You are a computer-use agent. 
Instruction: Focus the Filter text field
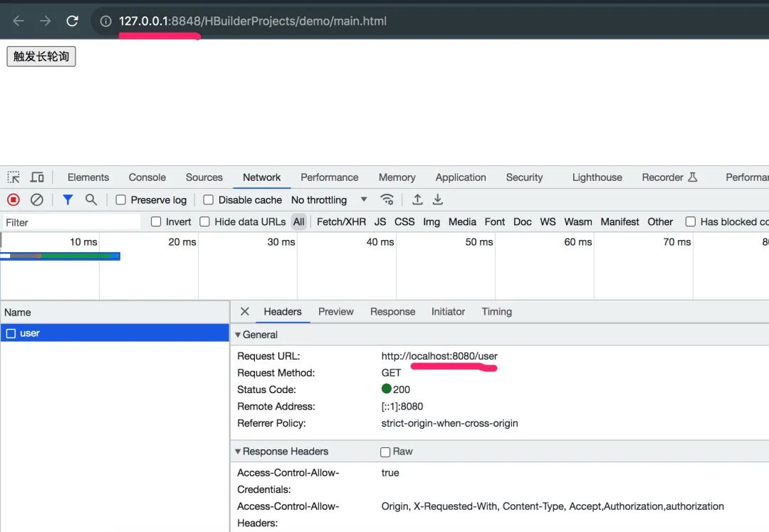[x=72, y=222]
